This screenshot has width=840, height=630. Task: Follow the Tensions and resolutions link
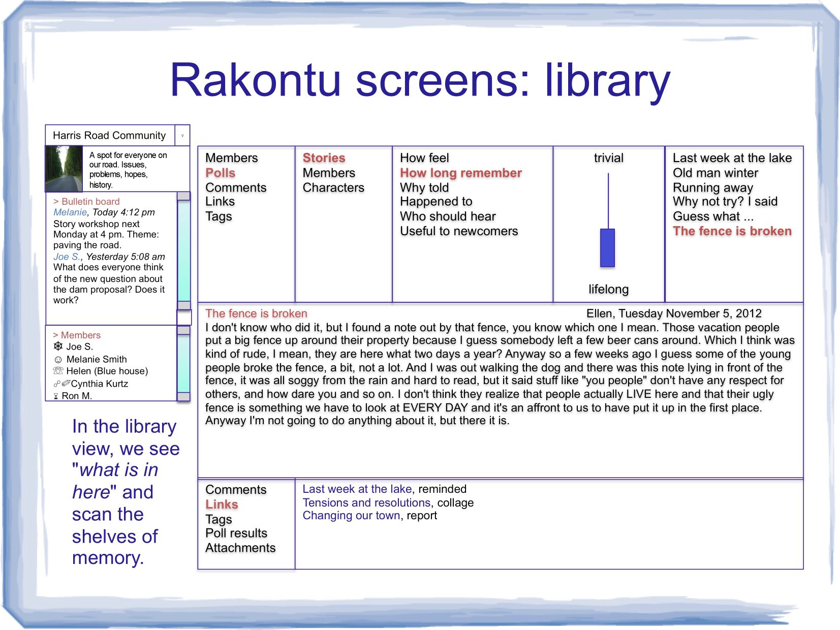(366, 502)
